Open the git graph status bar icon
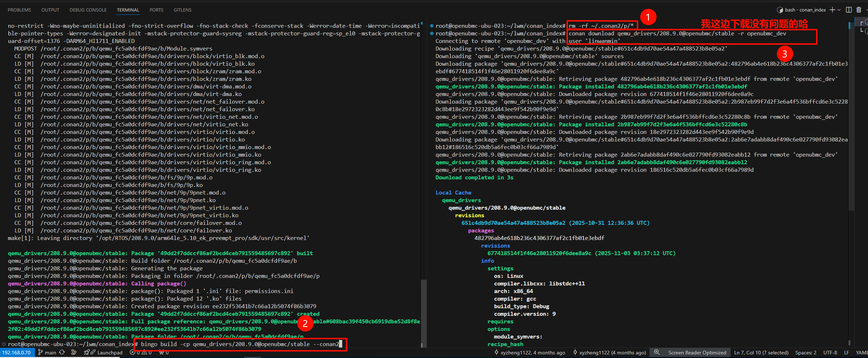Screen dimensions: 868x358 (74, 353)
